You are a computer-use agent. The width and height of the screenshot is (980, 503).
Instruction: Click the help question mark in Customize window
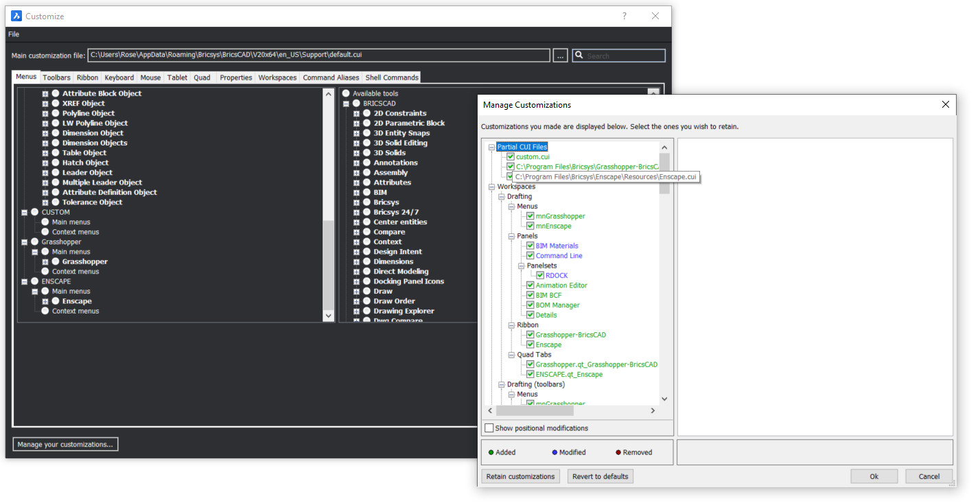tap(625, 16)
